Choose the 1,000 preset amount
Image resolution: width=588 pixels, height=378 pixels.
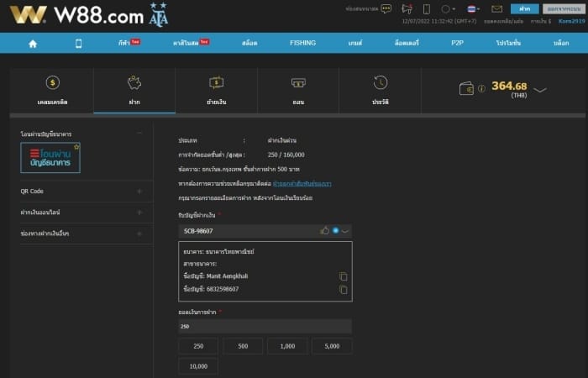click(x=287, y=346)
